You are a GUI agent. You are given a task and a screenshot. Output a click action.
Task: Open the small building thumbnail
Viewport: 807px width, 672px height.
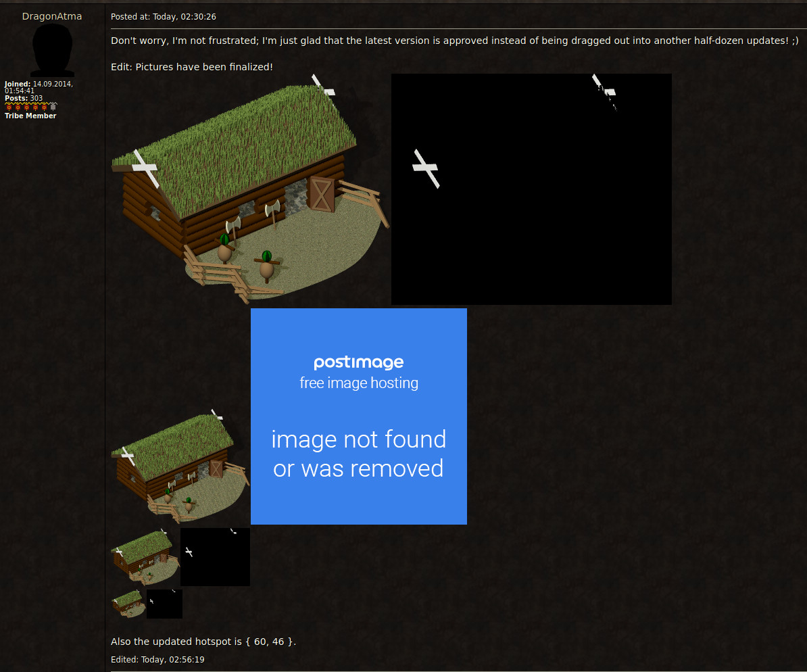(144, 556)
